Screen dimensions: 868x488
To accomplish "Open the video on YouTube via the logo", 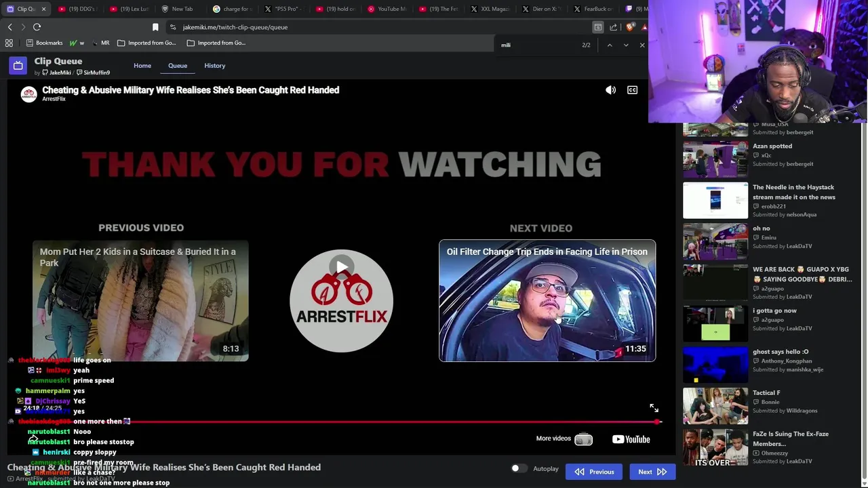I will click(631, 439).
